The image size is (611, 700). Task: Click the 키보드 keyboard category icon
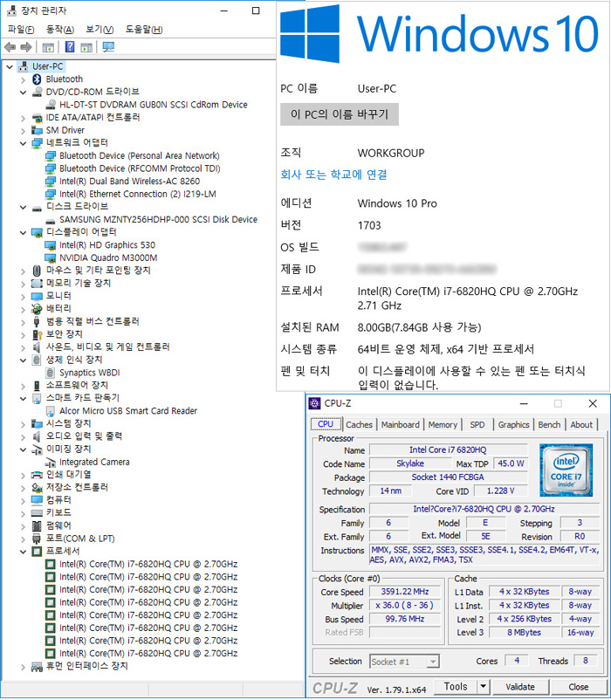pyautogui.click(x=37, y=512)
